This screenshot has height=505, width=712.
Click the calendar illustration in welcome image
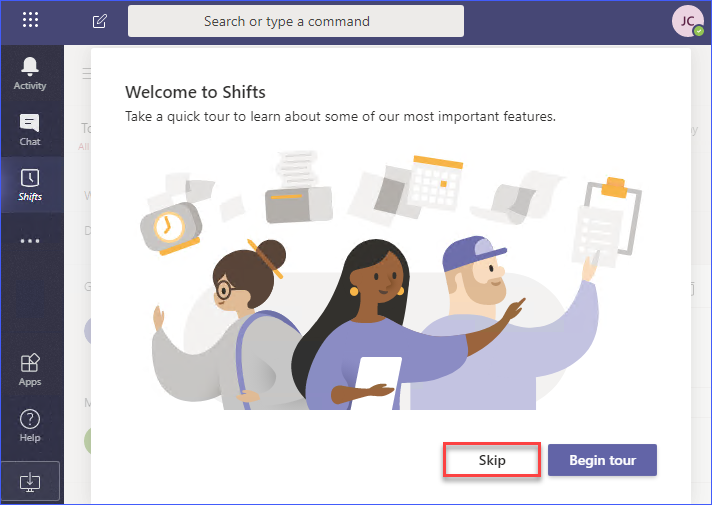435,183
